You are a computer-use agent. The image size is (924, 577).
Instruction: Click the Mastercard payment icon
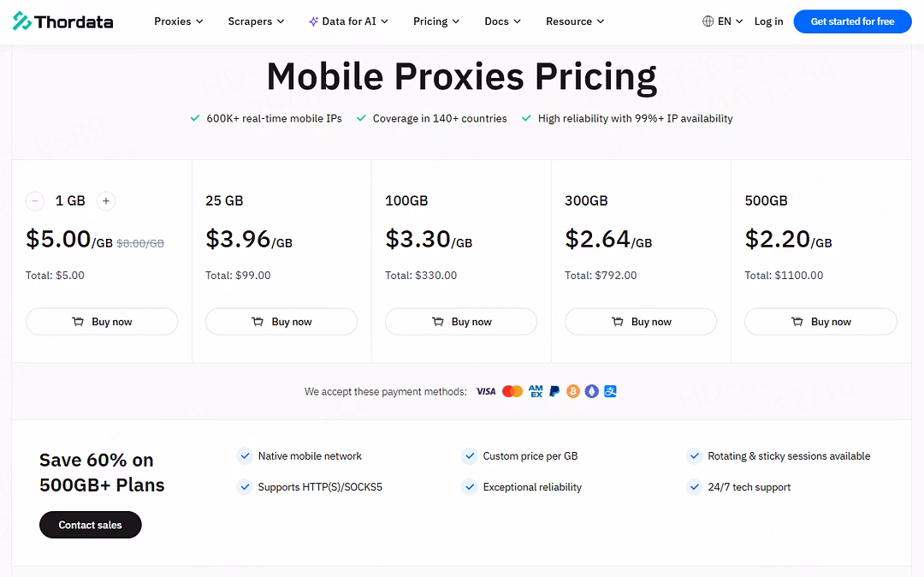pos(512,391)
